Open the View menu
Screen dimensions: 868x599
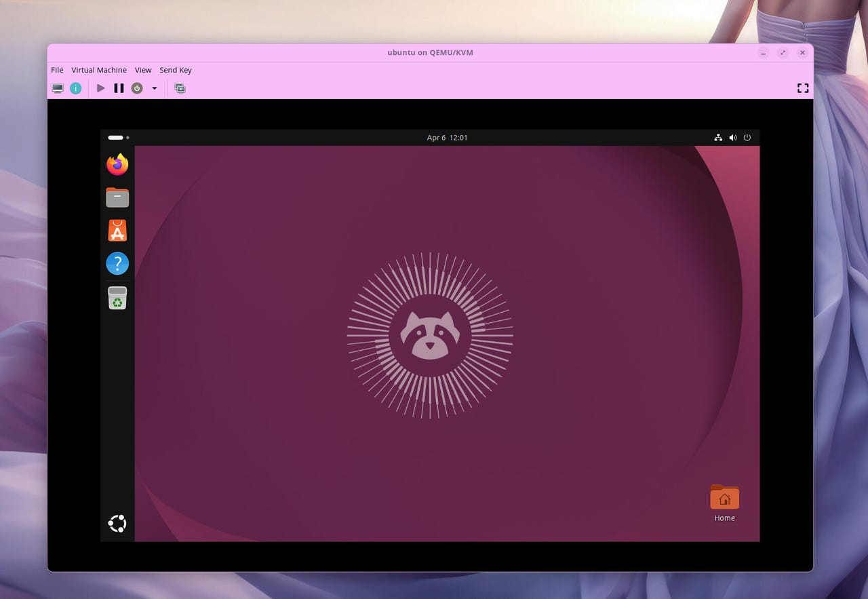pyautogui.click(x=143, y=70)
